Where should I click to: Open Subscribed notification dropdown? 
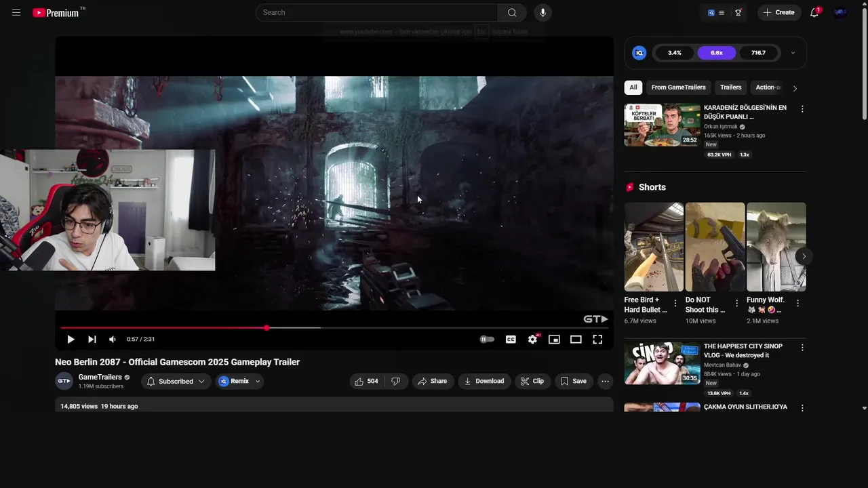pyautogui.click(x=176, y=381)
